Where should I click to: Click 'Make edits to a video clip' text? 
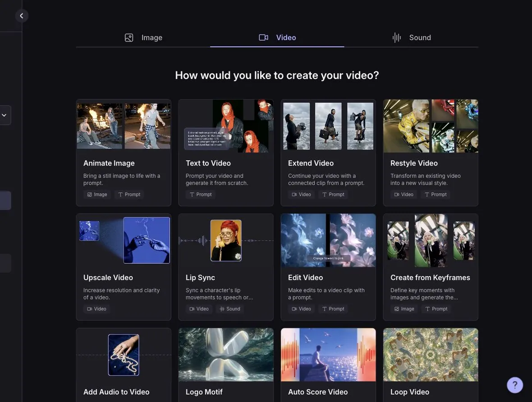(x=326, y=293)
